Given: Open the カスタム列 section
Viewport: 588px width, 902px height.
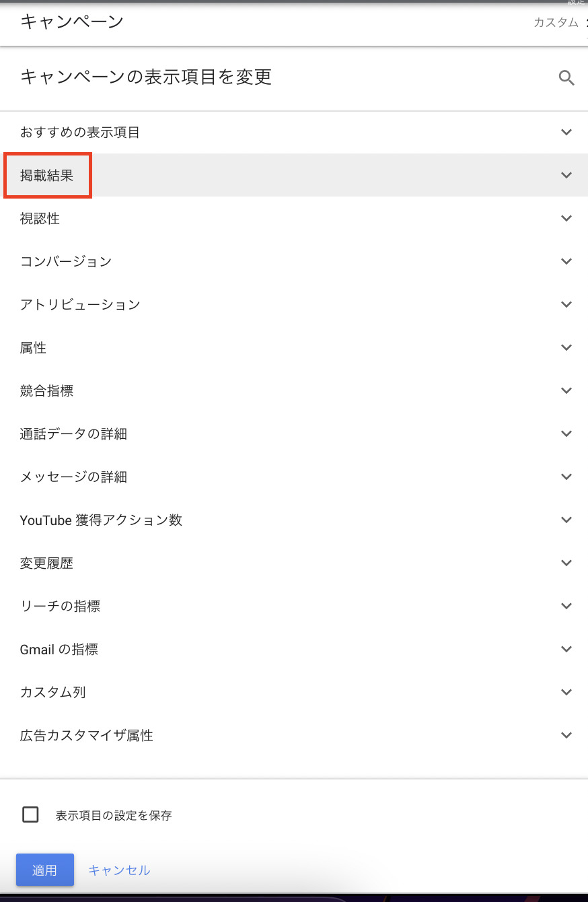Looking at the screenshot, I should [53, 692].
